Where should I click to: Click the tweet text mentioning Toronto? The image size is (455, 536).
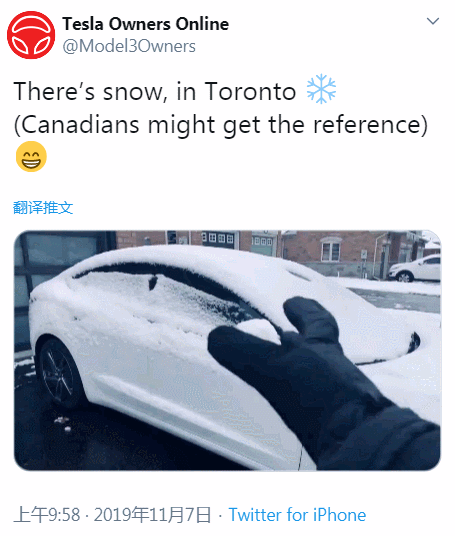coord(155,91)
